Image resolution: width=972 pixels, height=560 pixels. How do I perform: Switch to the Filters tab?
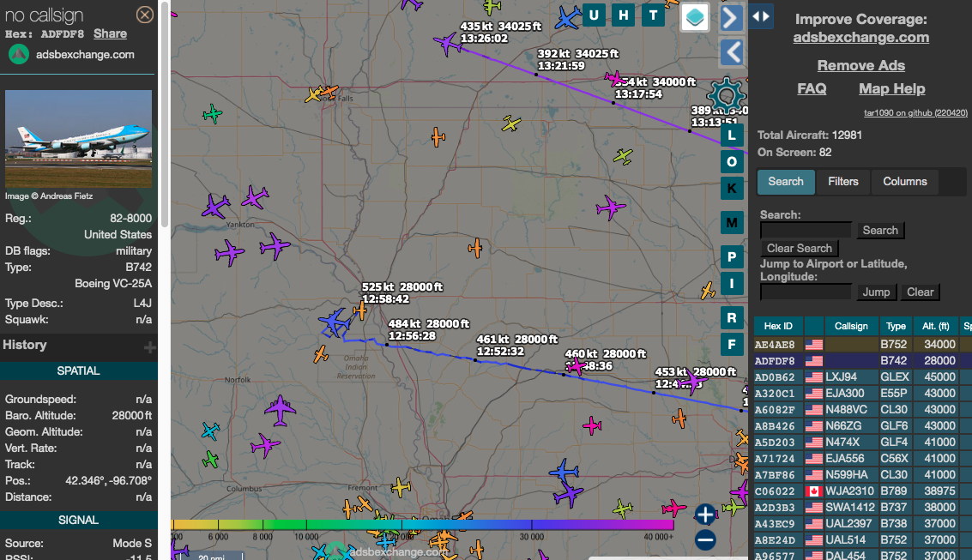(x=843, y=182)
